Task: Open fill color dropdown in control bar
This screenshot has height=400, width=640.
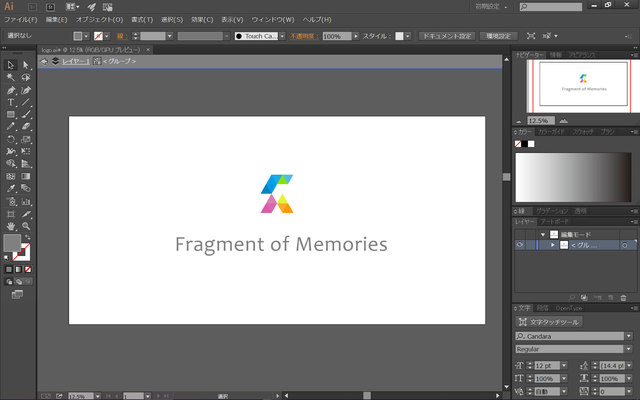Action: [86, 36]
